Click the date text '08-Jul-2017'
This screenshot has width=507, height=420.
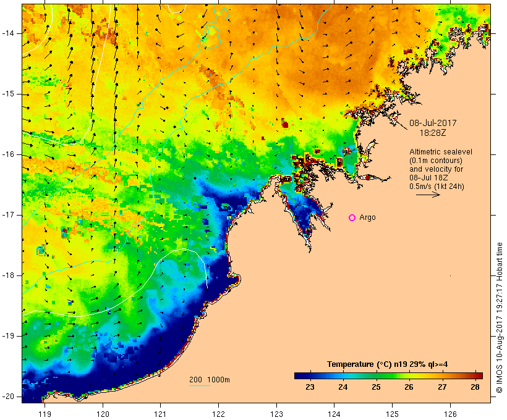pos(433,123)
